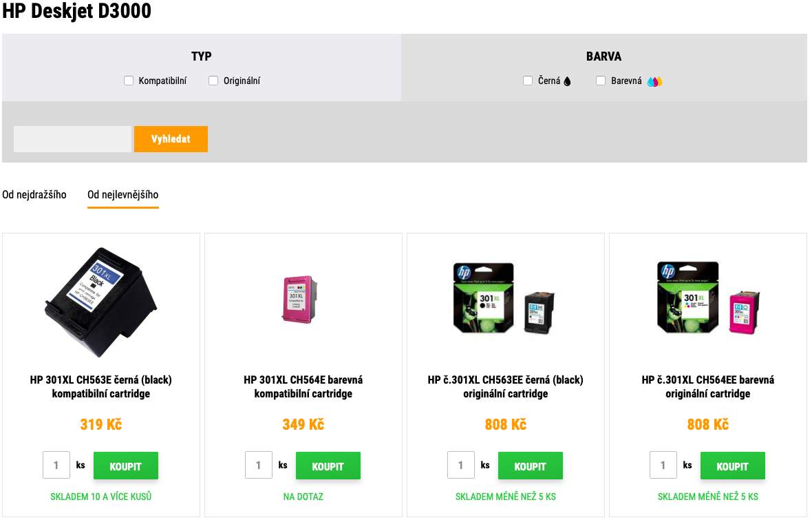
Task: Tick the Černá color checkbox
Action: click(528, 81)
